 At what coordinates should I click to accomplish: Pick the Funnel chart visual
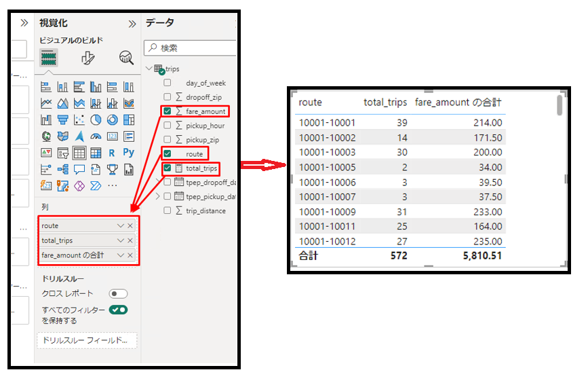pyautogui.click(x=63, y=119)
